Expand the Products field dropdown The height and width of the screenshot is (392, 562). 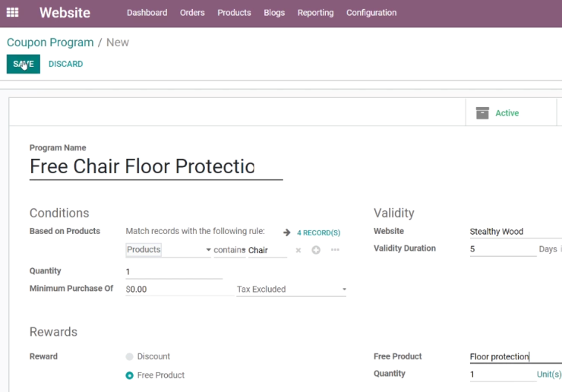coord(169,250)
